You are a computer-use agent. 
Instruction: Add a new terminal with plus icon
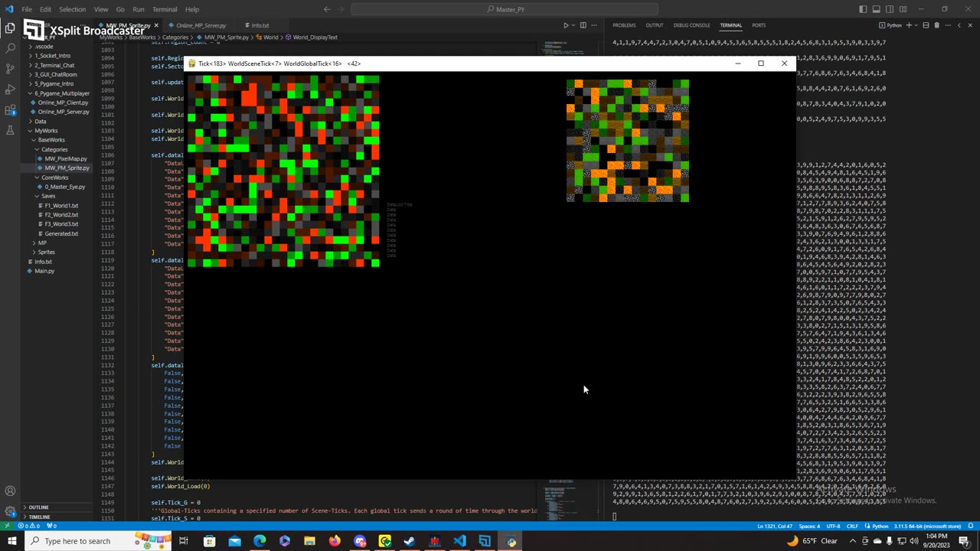click(x=909, y=25)
